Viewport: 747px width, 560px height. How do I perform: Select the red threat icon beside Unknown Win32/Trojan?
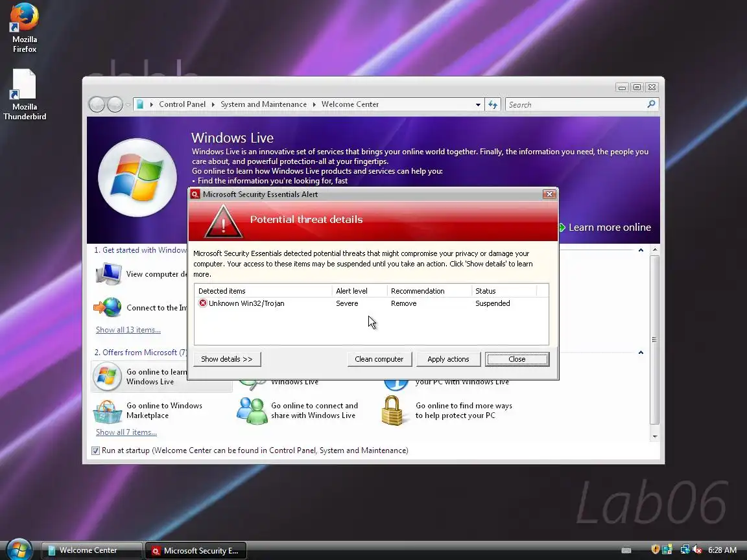point(202,303)
